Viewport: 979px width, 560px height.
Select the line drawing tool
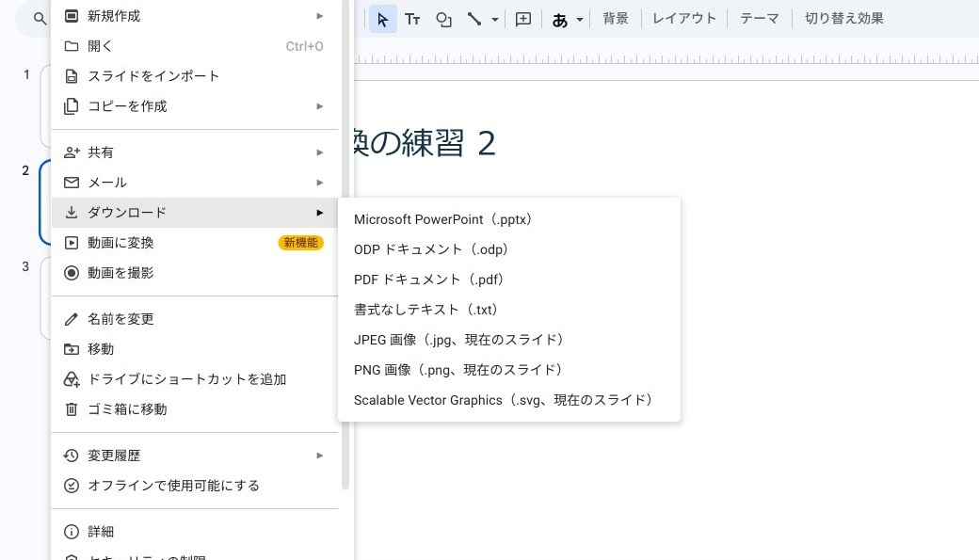tap(474, 20)
